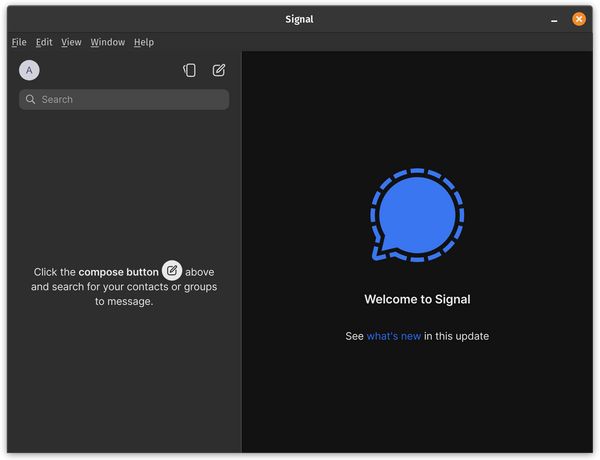Open the File menu
The image size is (600, 460).
tap(19, 42)
